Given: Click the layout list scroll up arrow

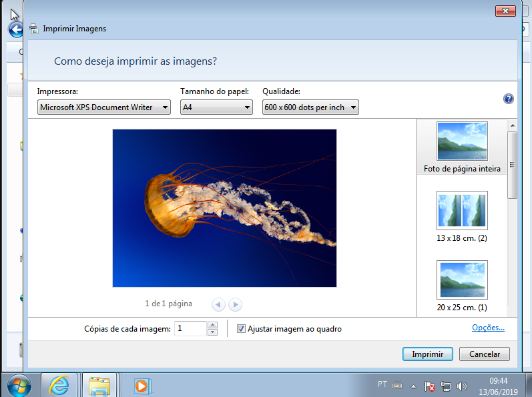Looking at the screenshot, I should [x=513, y=125].
